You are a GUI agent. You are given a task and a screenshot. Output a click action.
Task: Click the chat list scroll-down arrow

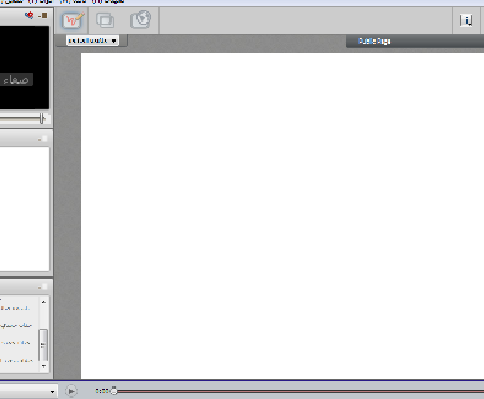pyautogui.click(x=44, y=366)
